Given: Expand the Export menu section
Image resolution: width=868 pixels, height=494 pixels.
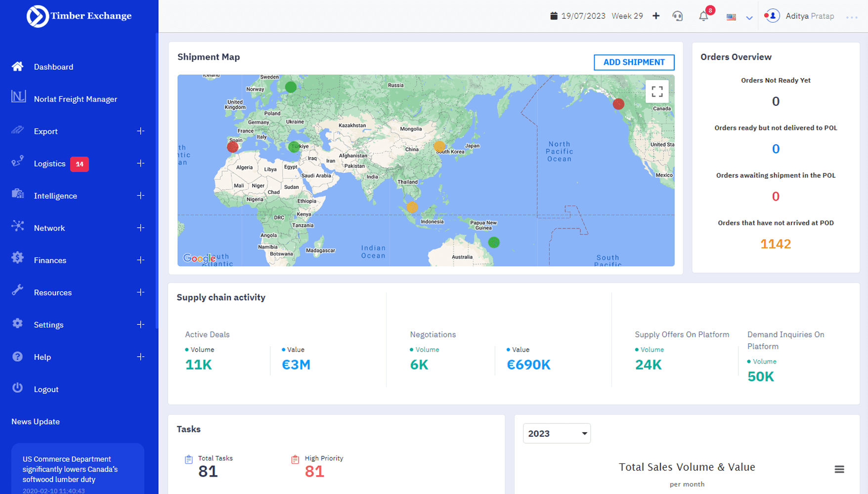Looking at the screenshot, I should (x=140, y=131).
